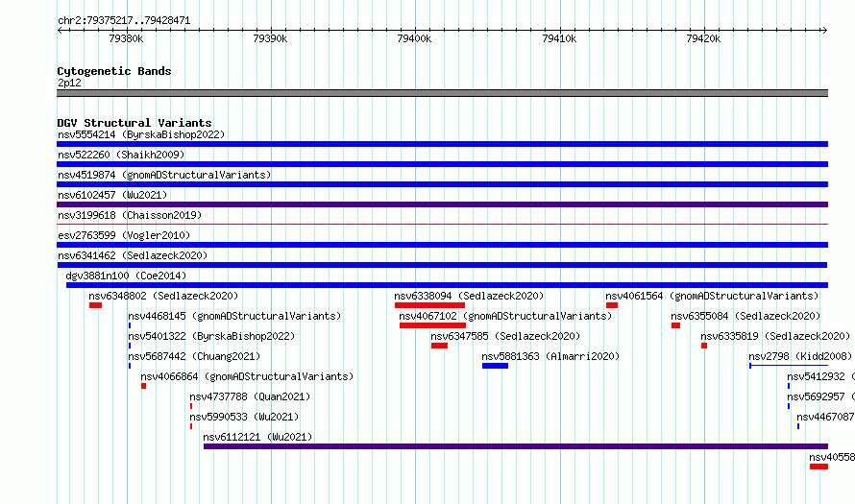Click the nsv5554214 (ByrskaBishop2022) label

pyautogui.click(x=141, y=134)
